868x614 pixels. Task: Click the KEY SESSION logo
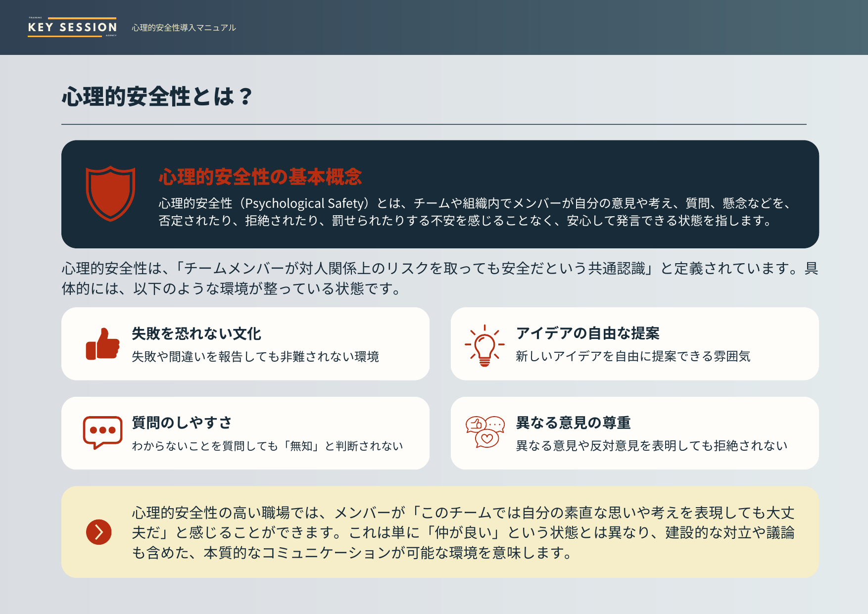(x=72, y=27)
